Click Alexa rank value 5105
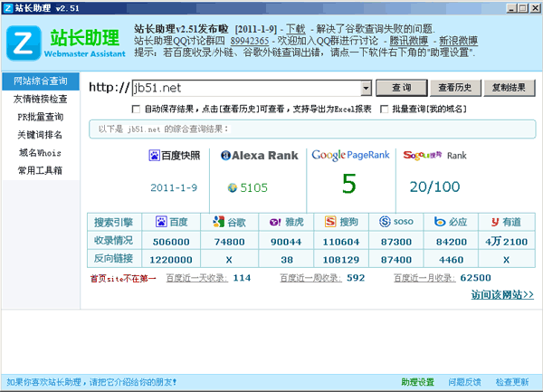The width and height of the screenshot is (543, 392). [x=253, y=187]
